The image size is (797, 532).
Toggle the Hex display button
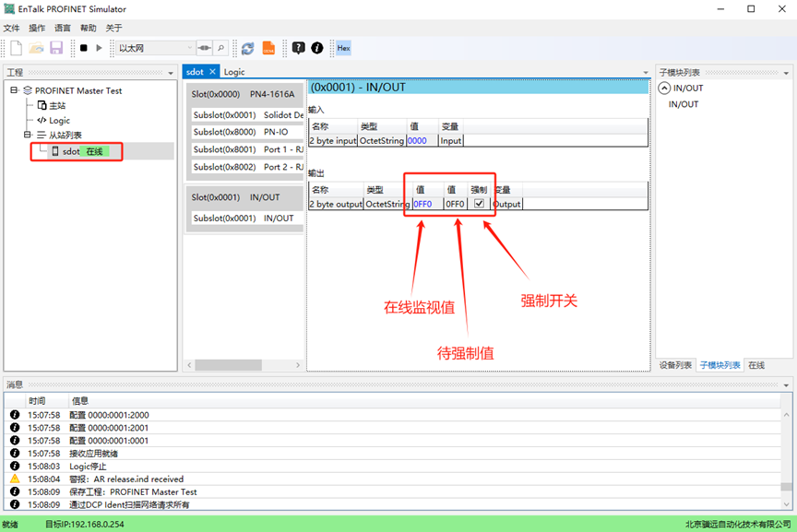point(343,48)
